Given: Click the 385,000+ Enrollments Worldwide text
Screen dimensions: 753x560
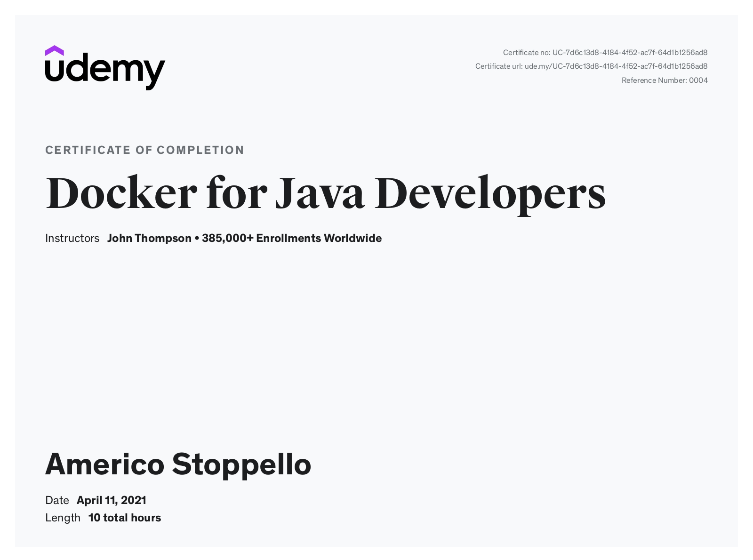Looking at the screenshot, I should point(291,239).
